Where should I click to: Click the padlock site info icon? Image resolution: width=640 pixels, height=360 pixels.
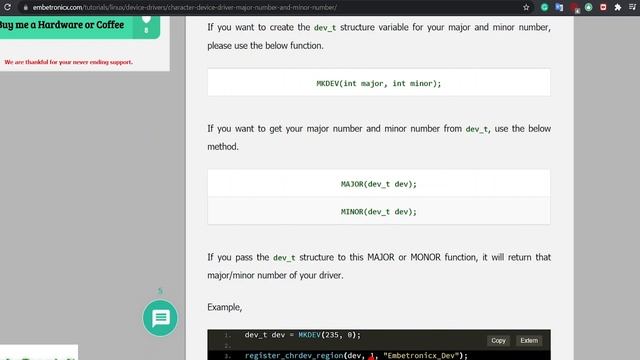(25, 7)
